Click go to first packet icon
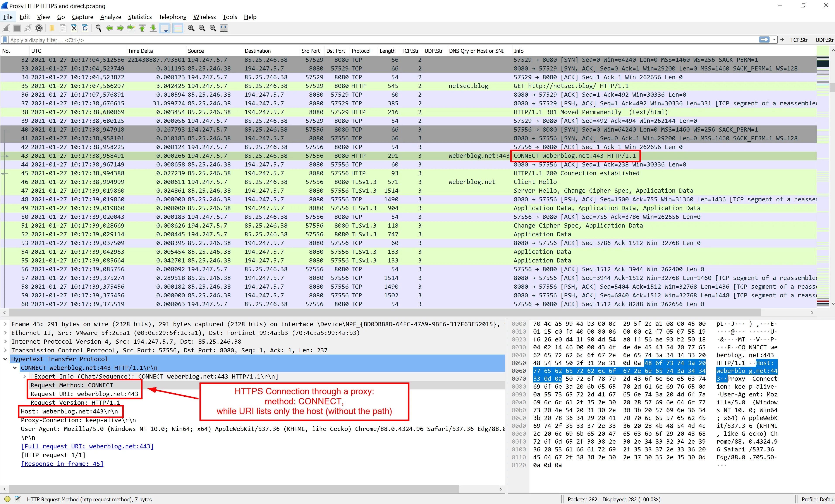 [142, 28]
